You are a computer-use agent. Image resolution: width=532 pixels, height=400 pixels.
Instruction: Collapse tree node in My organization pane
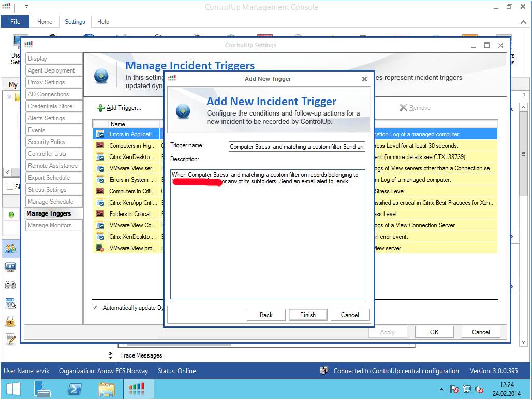(9, 97)
